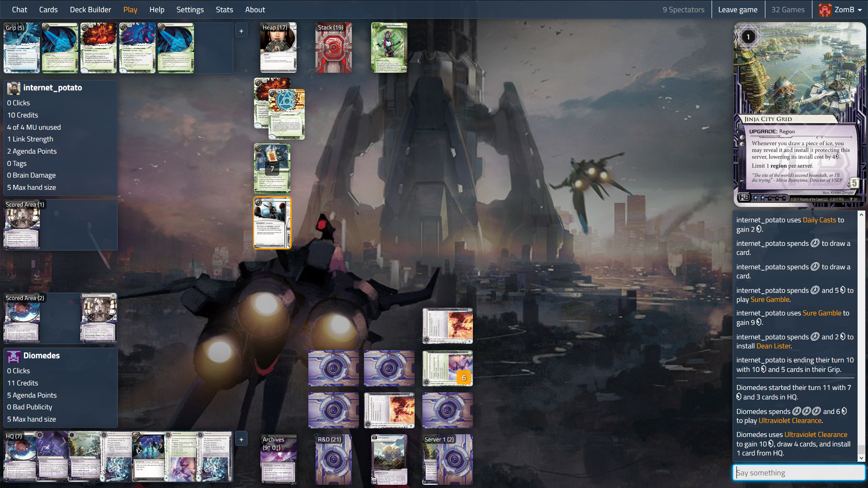Click the plus button beside HQ
Screen dimensions: 868x488
point(241,439)
